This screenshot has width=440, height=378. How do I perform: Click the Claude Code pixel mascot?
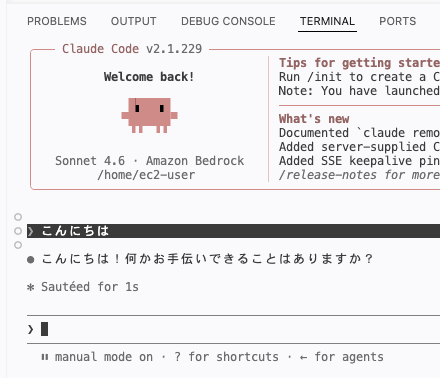[149, 115]
